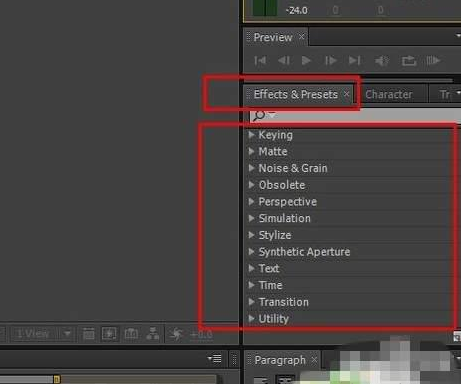Close the Preview panel tab
This screenshot has width=461, height=384.
coord(302,36)
